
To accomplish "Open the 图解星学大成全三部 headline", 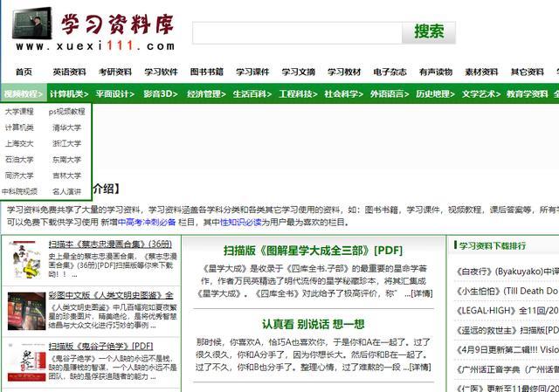I will coord(313,251).
